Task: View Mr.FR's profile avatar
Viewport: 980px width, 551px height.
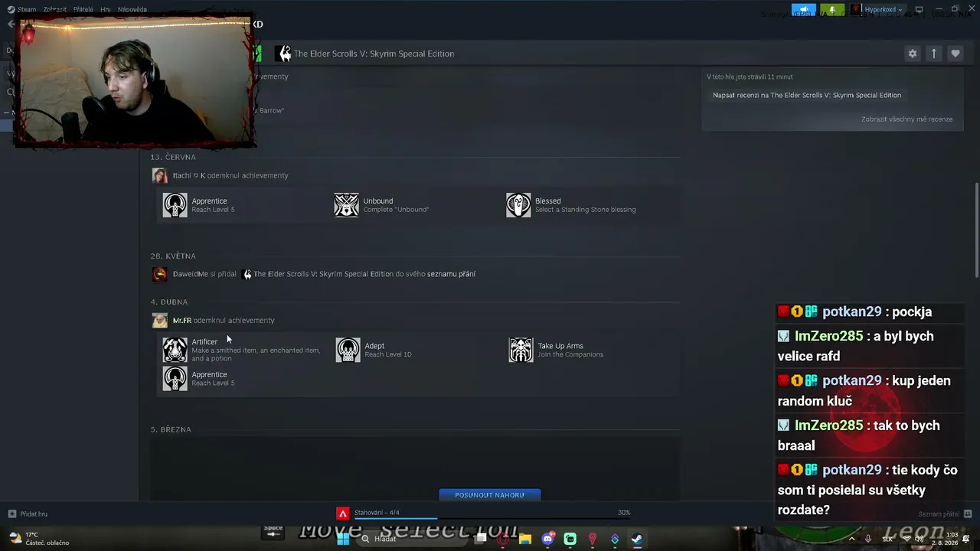Action: (x=159, y=321)
